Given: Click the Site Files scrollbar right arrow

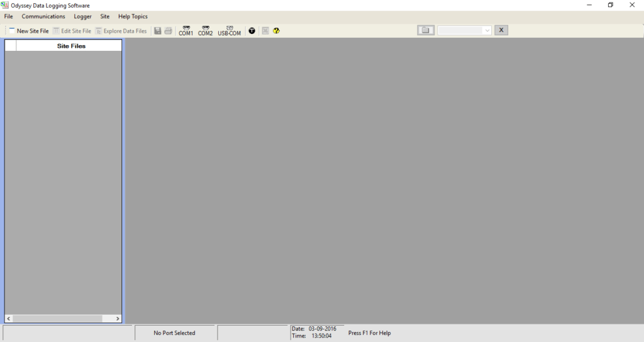Looking at the screenshot, I should tap(118, 319).
